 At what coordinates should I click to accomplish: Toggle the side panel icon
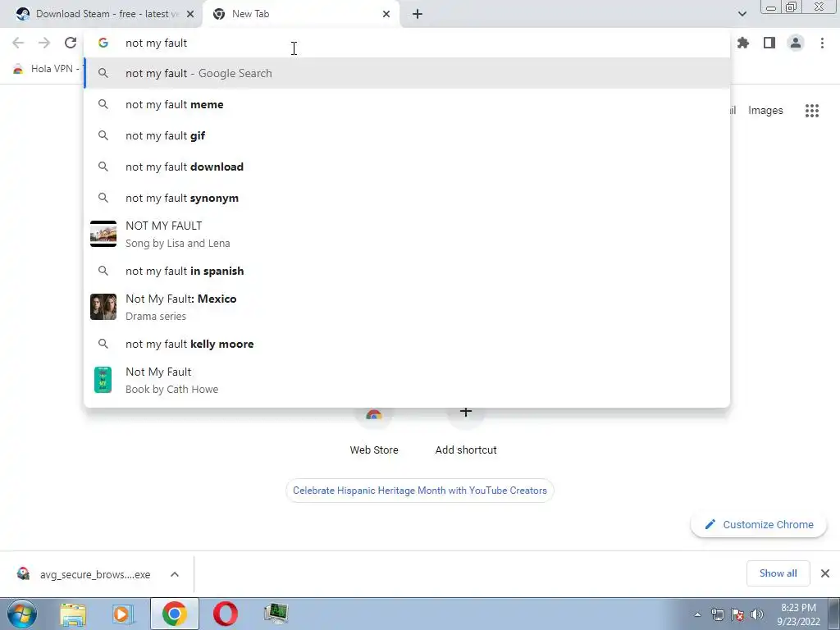pyautogui.click(x=769, y=43)
